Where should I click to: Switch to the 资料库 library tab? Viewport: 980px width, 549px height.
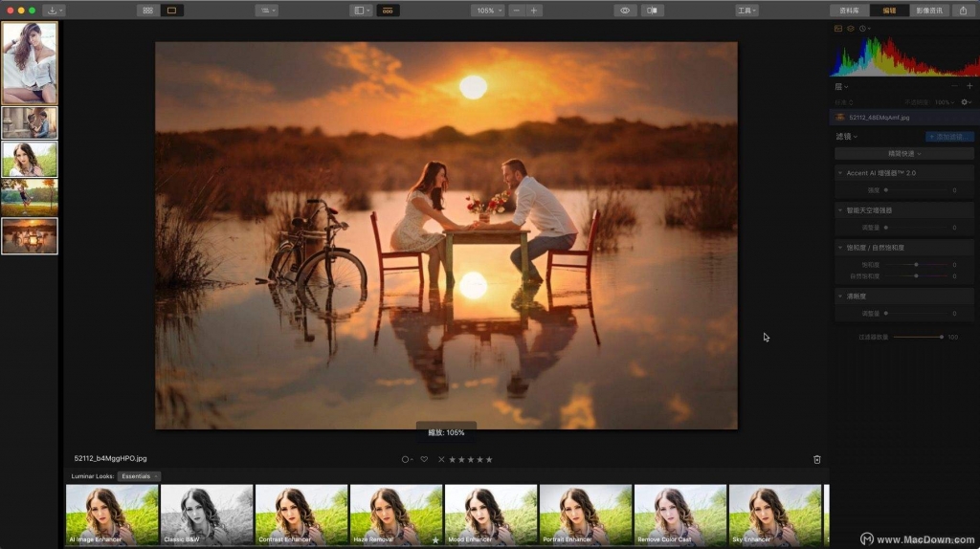[850, 11]
